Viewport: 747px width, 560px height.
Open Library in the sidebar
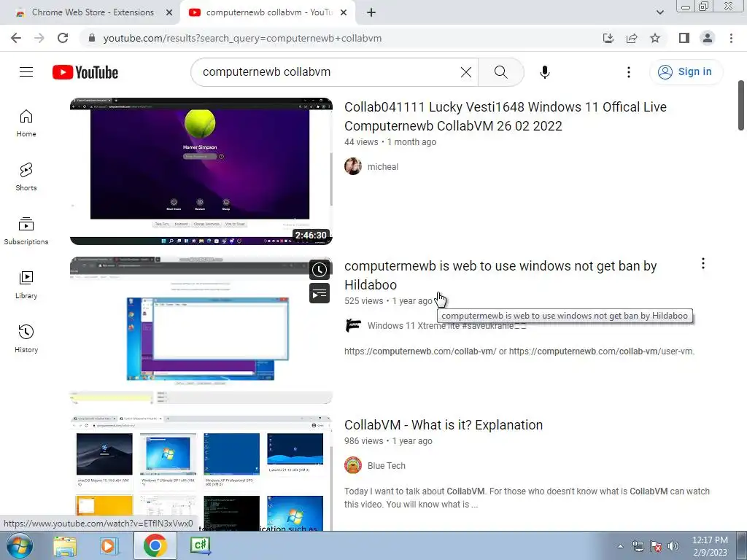[26, 284]
